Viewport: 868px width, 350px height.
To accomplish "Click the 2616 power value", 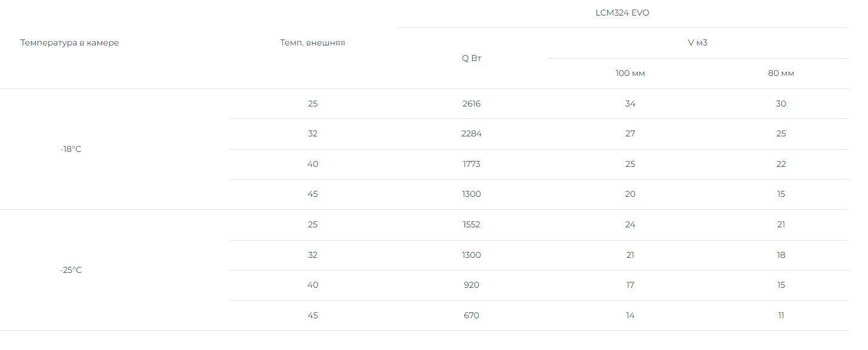I will (472, 104).
